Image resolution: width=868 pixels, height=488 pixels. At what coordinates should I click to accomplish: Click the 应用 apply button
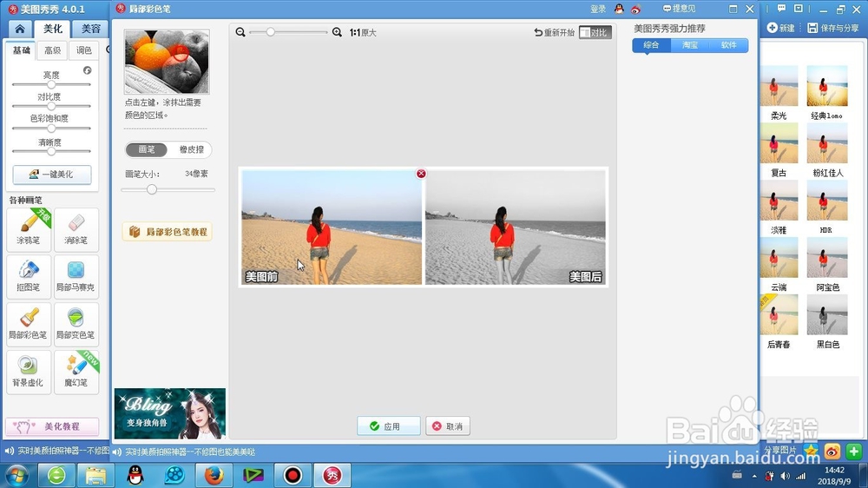coord(389,426)
